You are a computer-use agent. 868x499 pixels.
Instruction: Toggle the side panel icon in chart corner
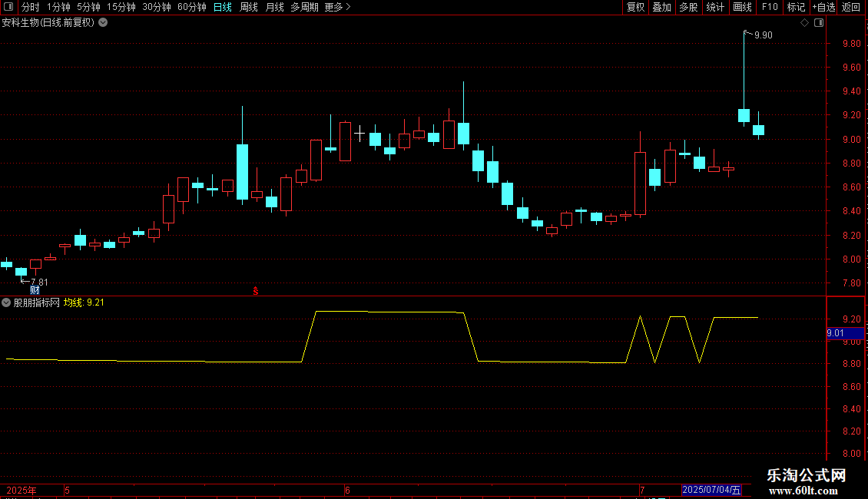tap(819, 23)
